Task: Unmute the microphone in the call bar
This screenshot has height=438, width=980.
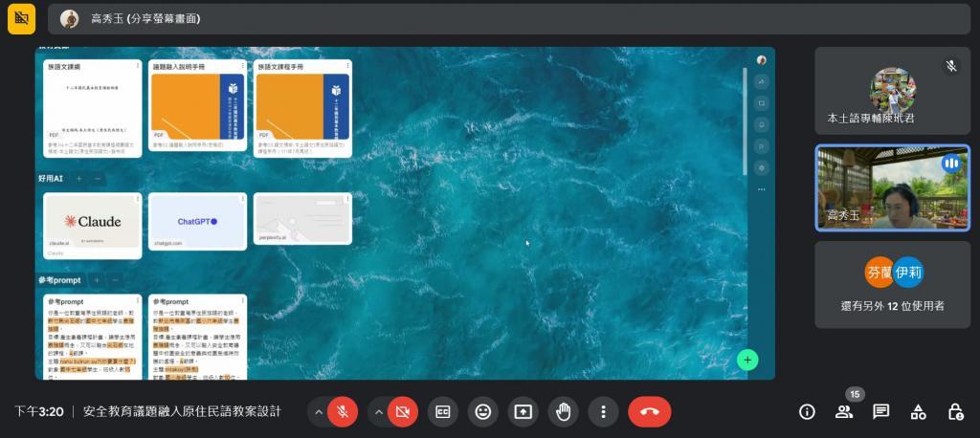Action: 342,412
